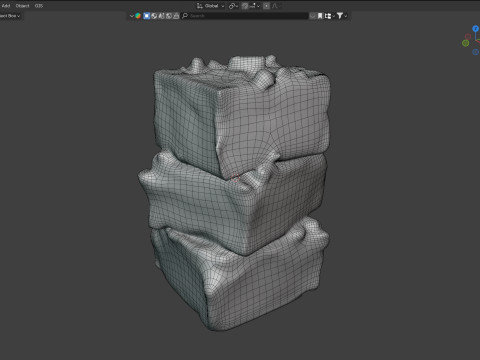
Task: Select the blue highlighted square filter icon
Action: [147, 16]
